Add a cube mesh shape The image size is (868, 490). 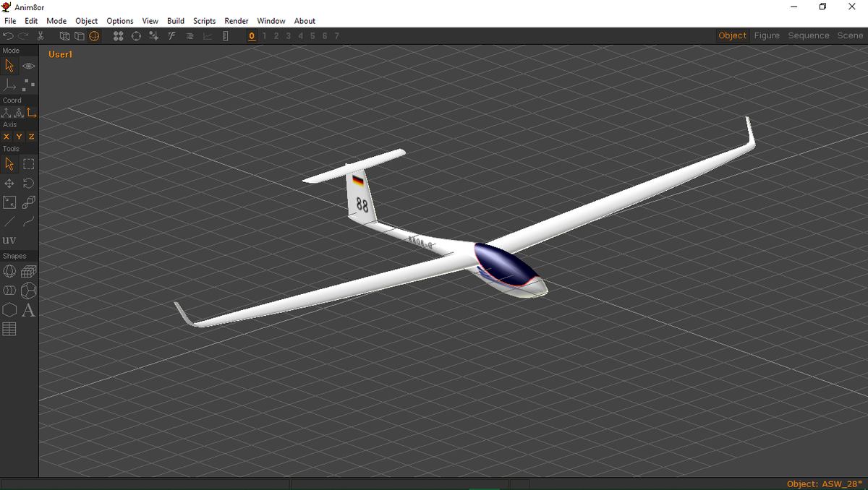coord(29,272)
